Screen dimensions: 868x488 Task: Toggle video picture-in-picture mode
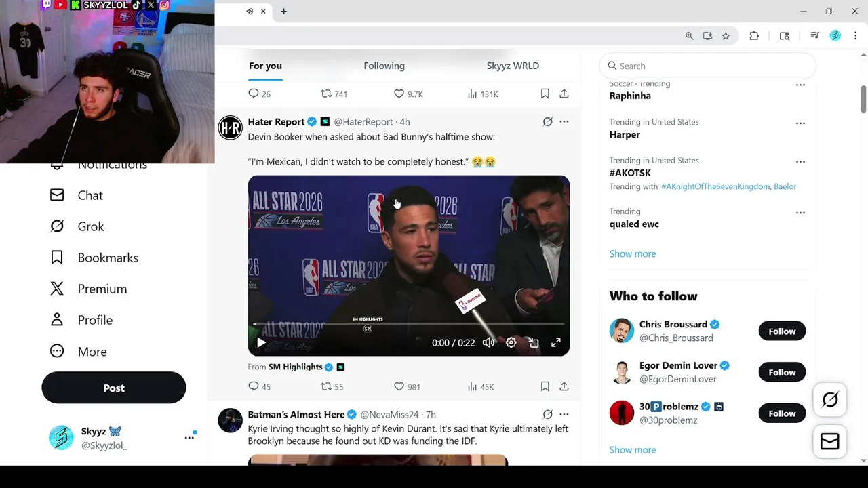point(534,343)
